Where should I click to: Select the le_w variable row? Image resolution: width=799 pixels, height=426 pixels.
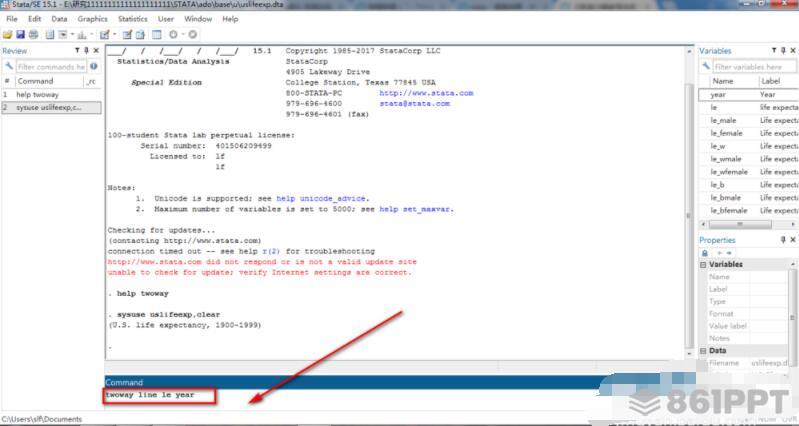pos(749,146)
